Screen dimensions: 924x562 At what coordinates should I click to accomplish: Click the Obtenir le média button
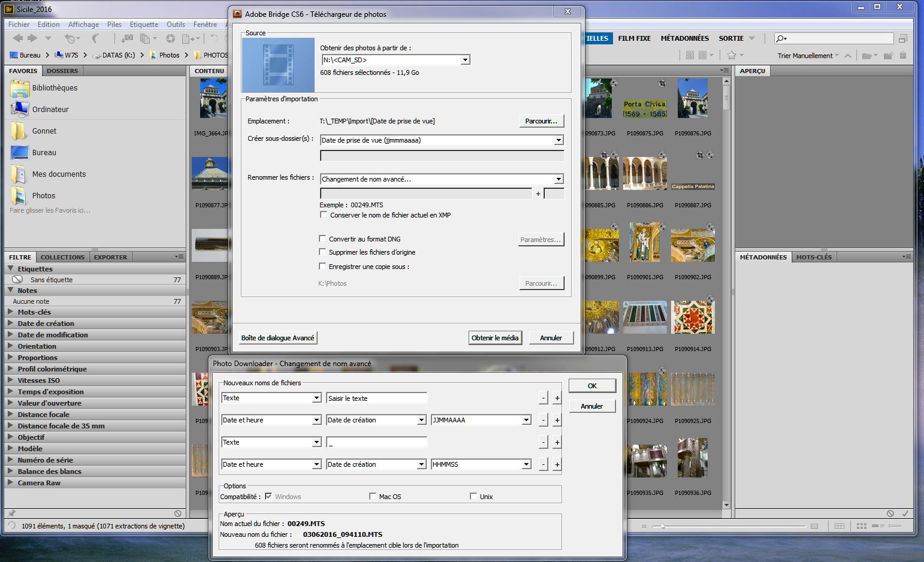494,338
